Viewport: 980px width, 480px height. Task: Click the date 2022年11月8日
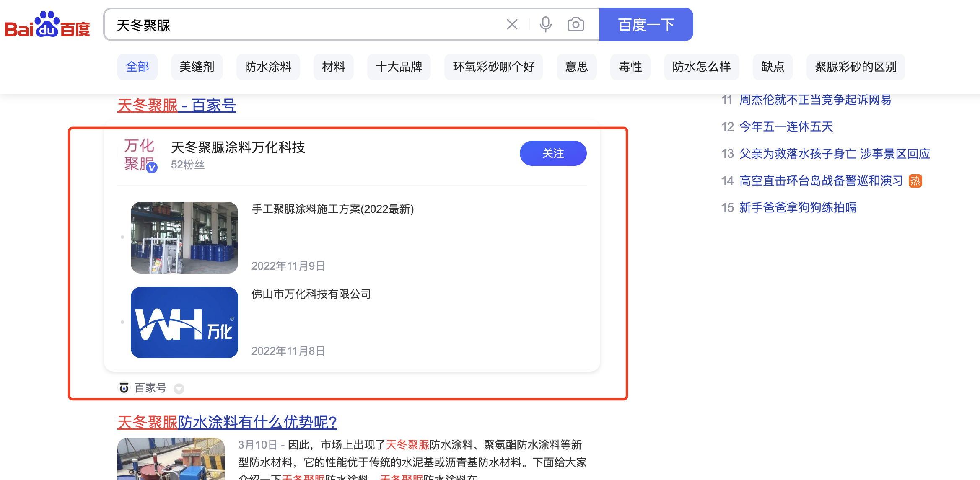(x=288, y=351)
